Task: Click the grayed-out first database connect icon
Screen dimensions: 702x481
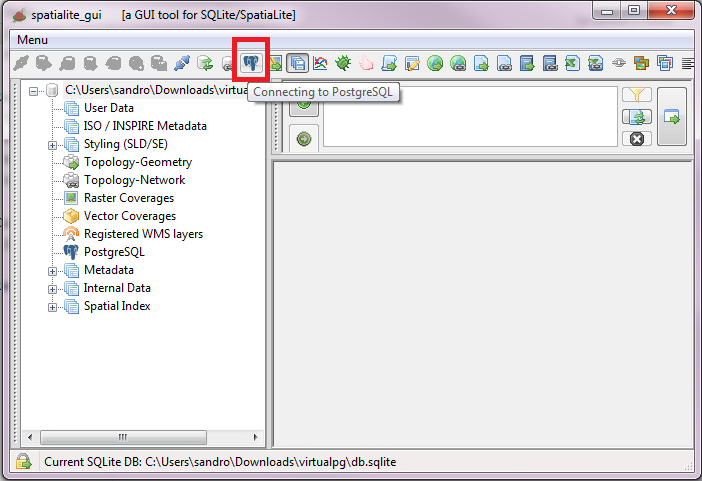Action: (21, 63)
